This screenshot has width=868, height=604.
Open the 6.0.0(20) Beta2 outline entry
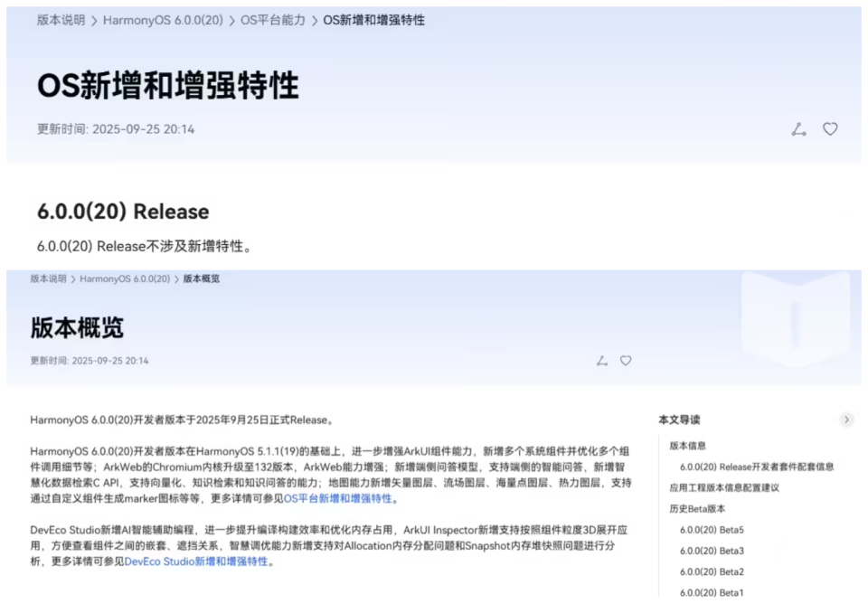712,571
